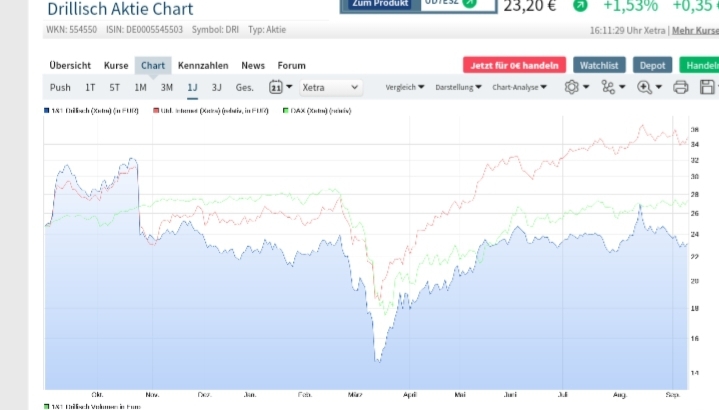This screenshot has height=410, width=719.
Task: Open the Vergleich comparison dropdown
Action: point(405,88)
